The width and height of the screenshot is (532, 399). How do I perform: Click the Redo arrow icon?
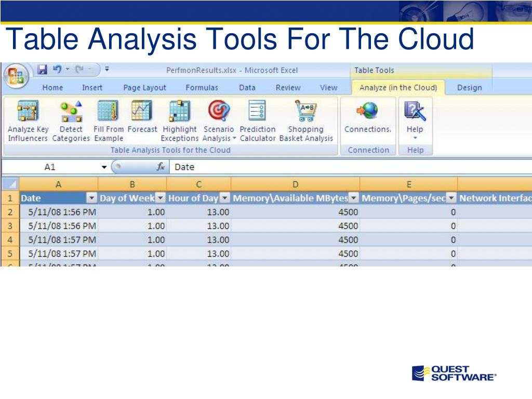pyautogui.click(x=79, y=69)
